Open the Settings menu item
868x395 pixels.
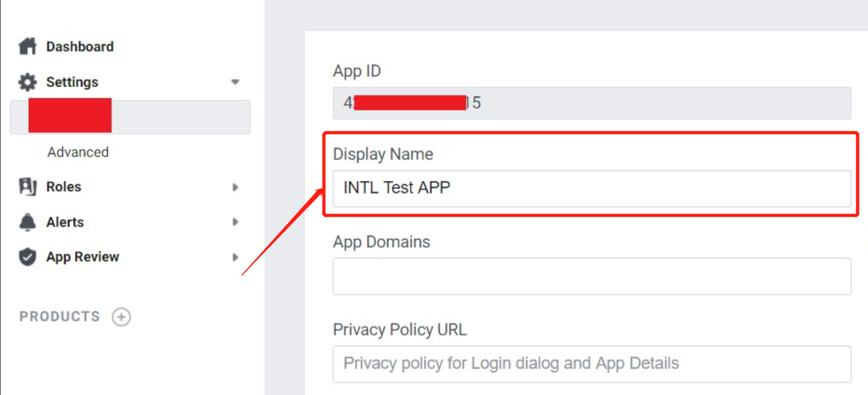pos(72,82)
